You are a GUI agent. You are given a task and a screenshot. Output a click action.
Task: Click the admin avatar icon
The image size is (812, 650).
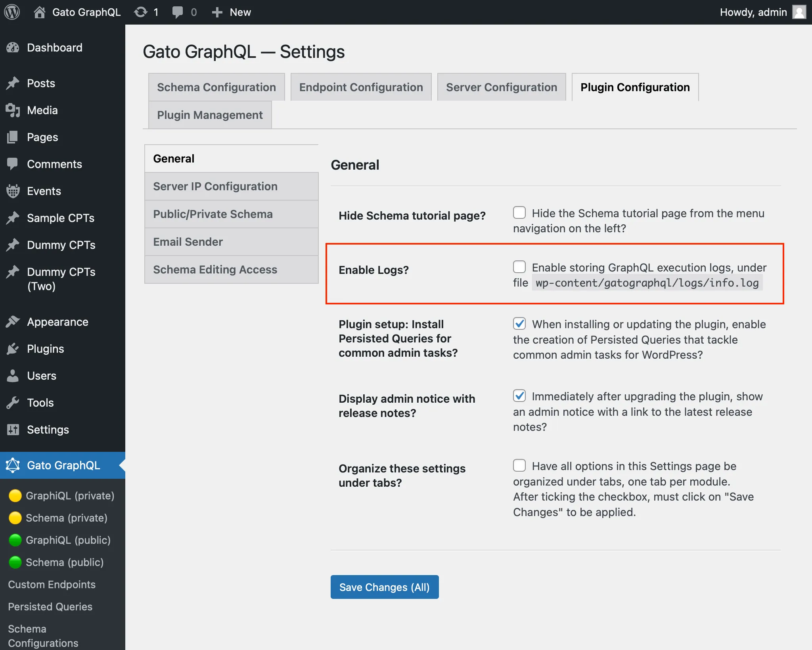pyautogui.click(x=799, y=12)
